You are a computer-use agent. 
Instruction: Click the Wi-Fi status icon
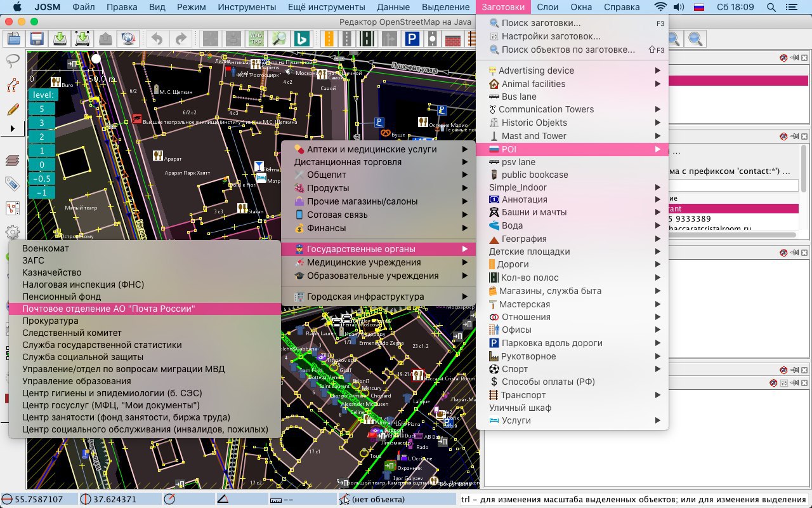[660, 8]
